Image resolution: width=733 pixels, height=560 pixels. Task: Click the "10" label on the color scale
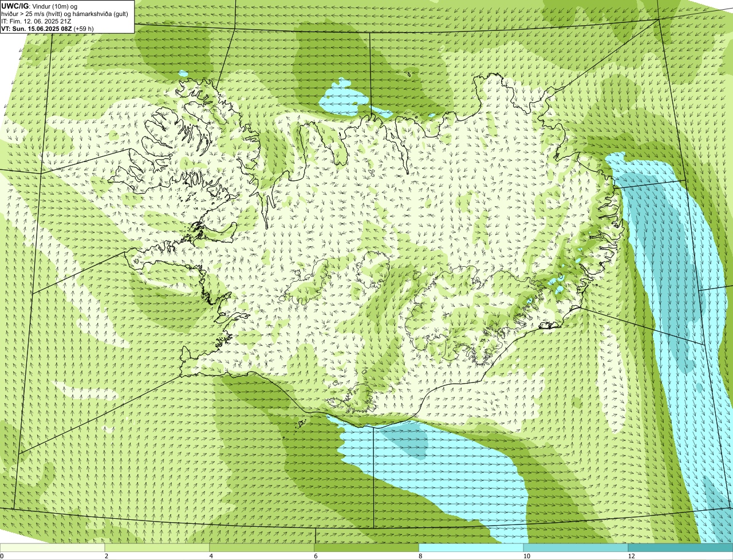pyautogui.click(x=526, y=556)
